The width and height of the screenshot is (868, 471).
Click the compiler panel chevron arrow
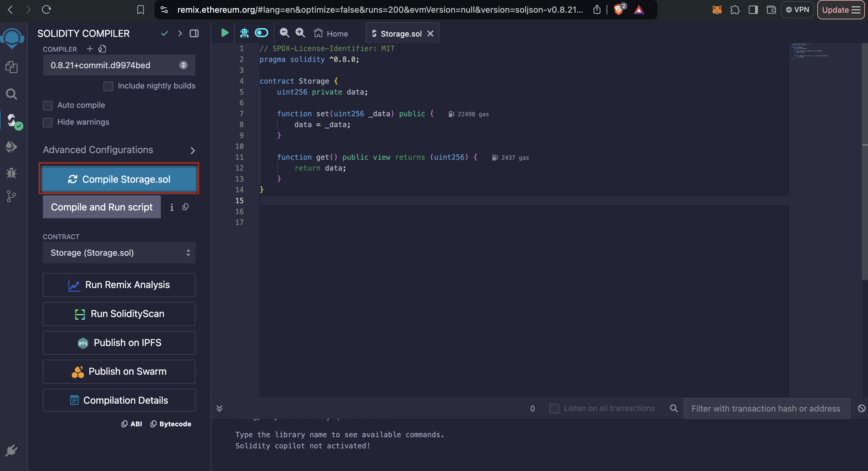180,33
